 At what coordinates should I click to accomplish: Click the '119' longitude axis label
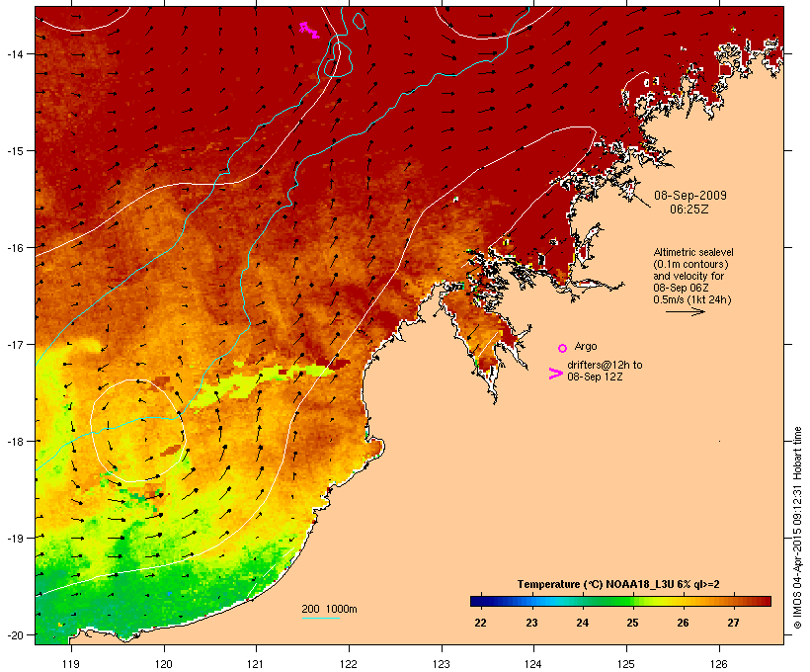pos(71,664)
